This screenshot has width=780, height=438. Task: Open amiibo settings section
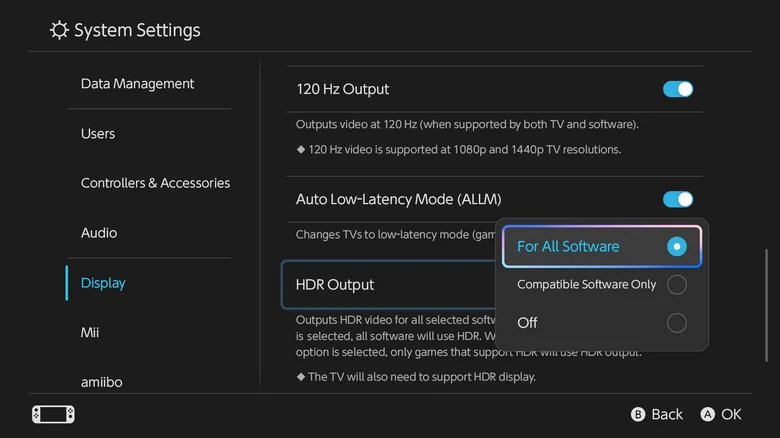[101, 381]
